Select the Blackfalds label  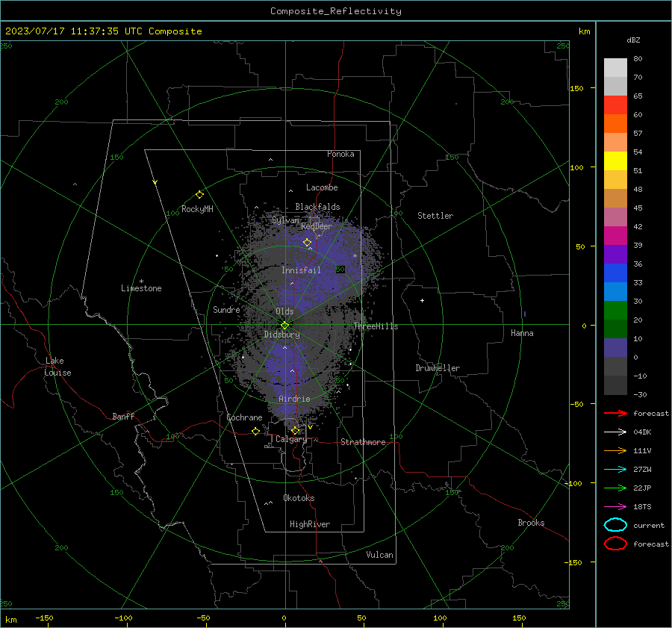click(x=317, y=207)
